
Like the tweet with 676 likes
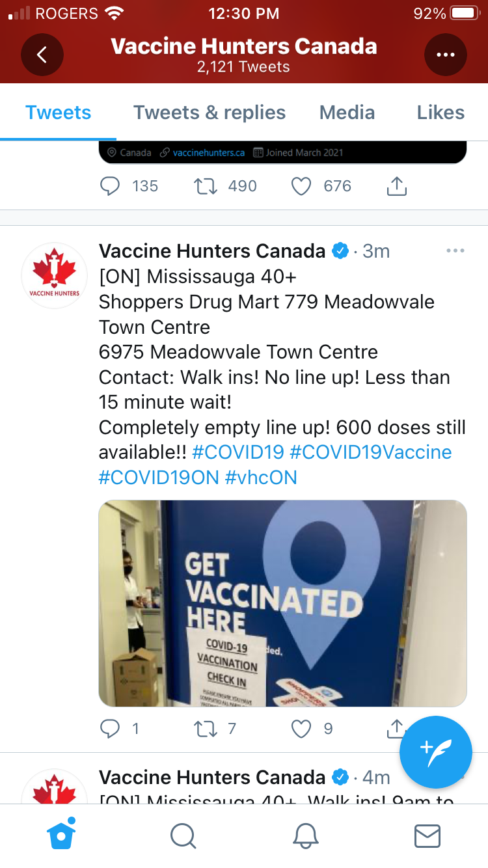(x=301, y=187)
